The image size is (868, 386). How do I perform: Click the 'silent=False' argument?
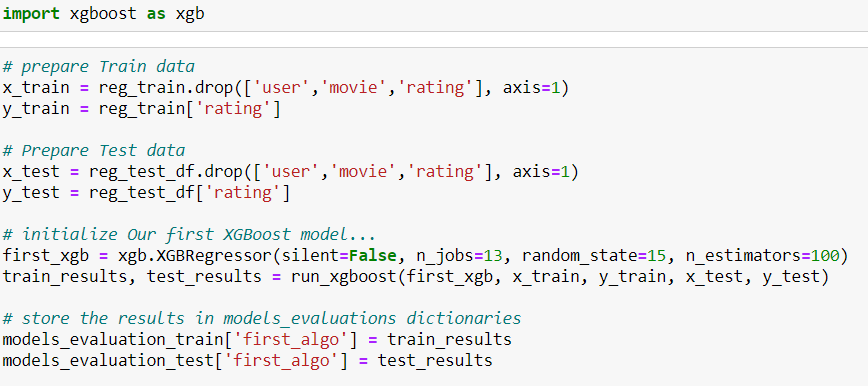tap(339, 256)
